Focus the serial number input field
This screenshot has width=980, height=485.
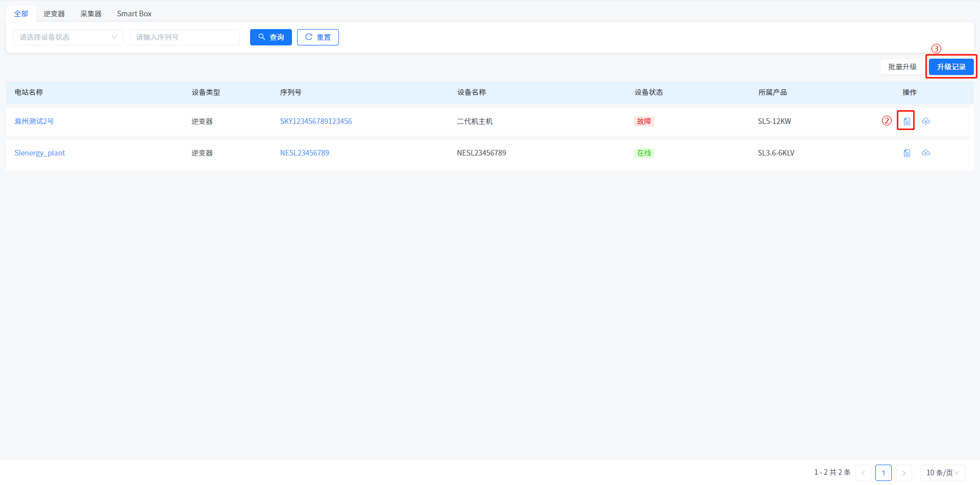(x=184, y=37)
